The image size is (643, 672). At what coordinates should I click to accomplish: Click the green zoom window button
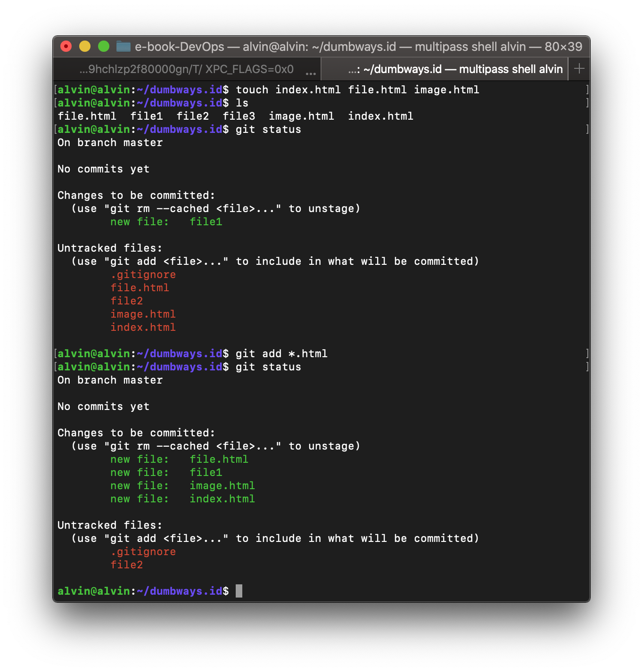pos(104,46)
